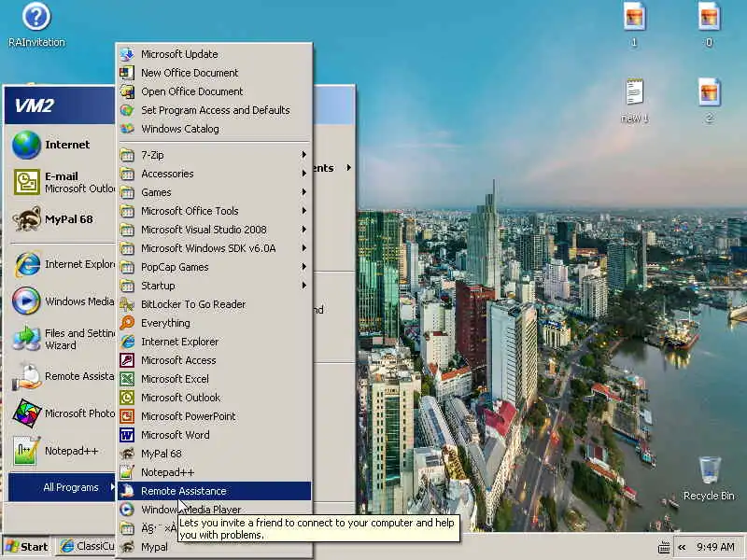Click the keyboard icon in system tray

pyautogui.click(x=664, y=548)
